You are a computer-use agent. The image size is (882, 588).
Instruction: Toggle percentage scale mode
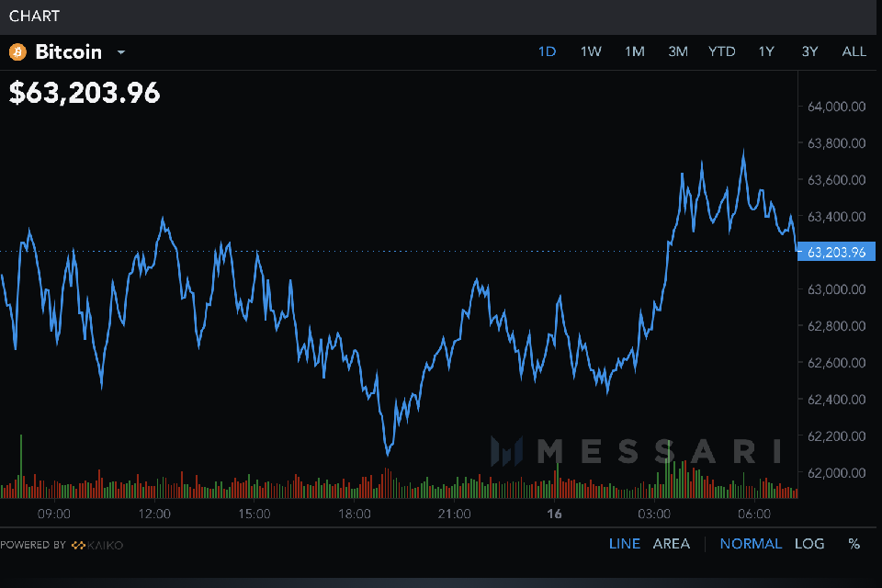tap(854, 544)
